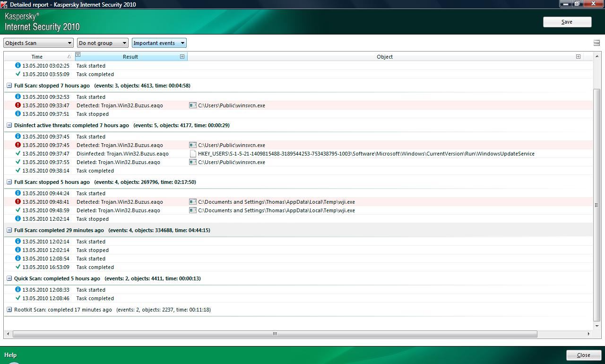The width and height of the screenshot is (605, 364).
Task: Click the Result column header
Action: (x=130, y=57)
